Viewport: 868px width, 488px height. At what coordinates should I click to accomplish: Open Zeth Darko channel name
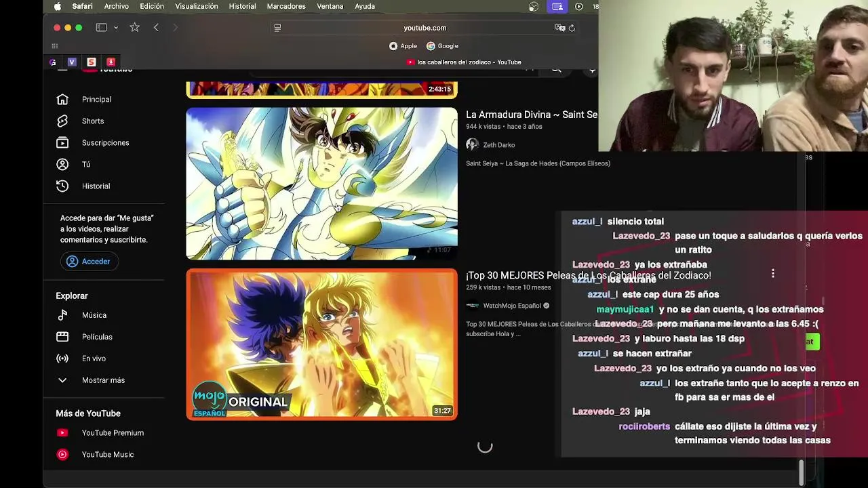point(498,145)
